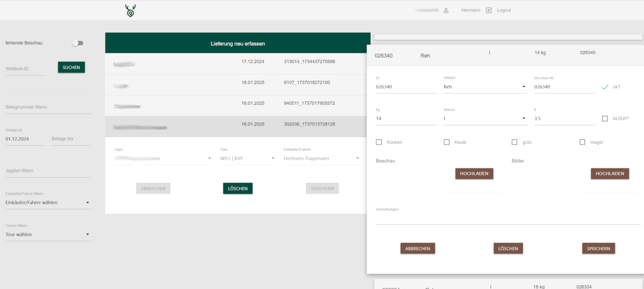The width and height of the screenshot is (644, 289).
Task: Click the deer logo icon
Action: 130,11
